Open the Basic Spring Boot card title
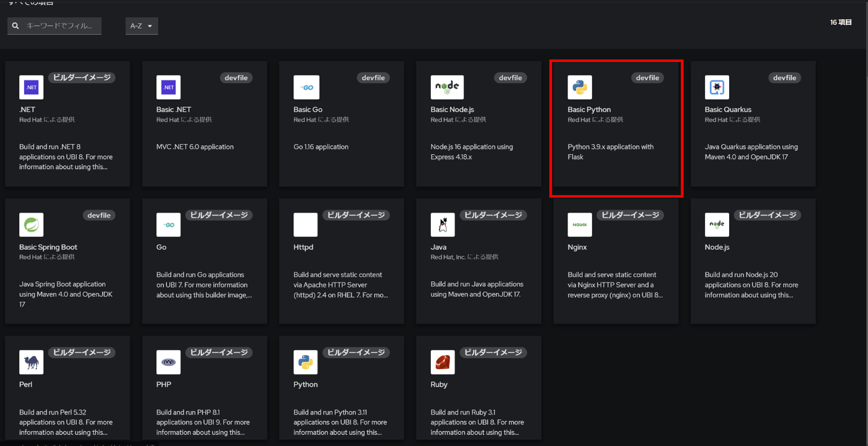Screen dimensions: 868x446 [48, 247]
